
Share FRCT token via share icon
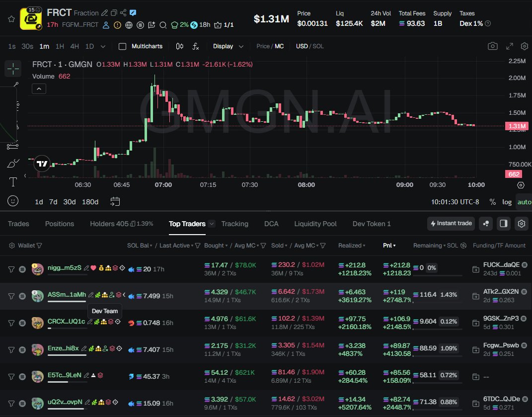[123, 13]
